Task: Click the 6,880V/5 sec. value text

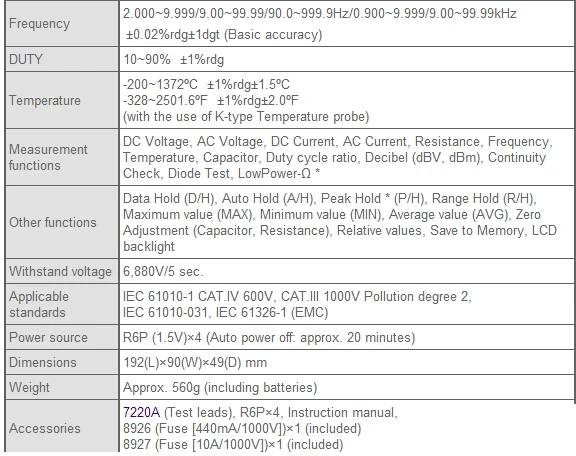Action: 163,271
